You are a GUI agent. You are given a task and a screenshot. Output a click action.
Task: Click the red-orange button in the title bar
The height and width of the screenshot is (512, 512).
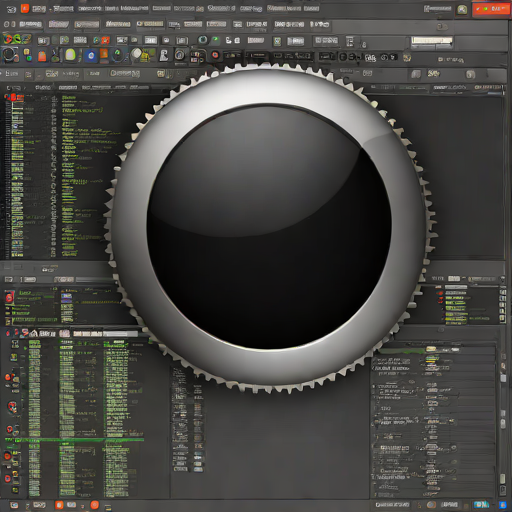coord(491,9)
